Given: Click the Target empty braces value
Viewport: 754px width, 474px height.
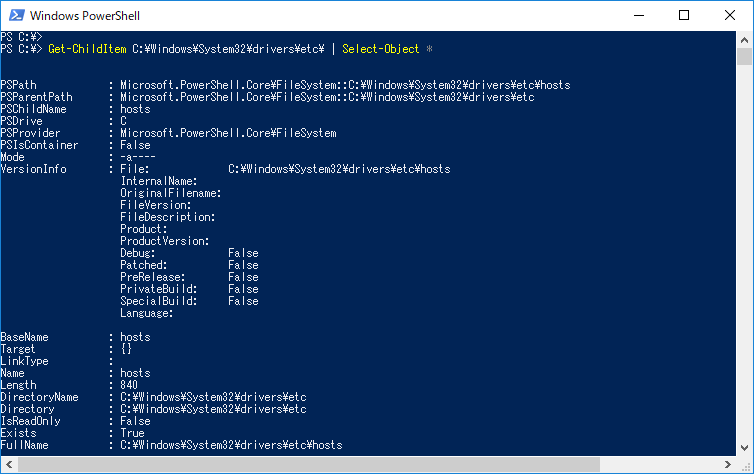Looking at the screenshot, I should 126,349.
